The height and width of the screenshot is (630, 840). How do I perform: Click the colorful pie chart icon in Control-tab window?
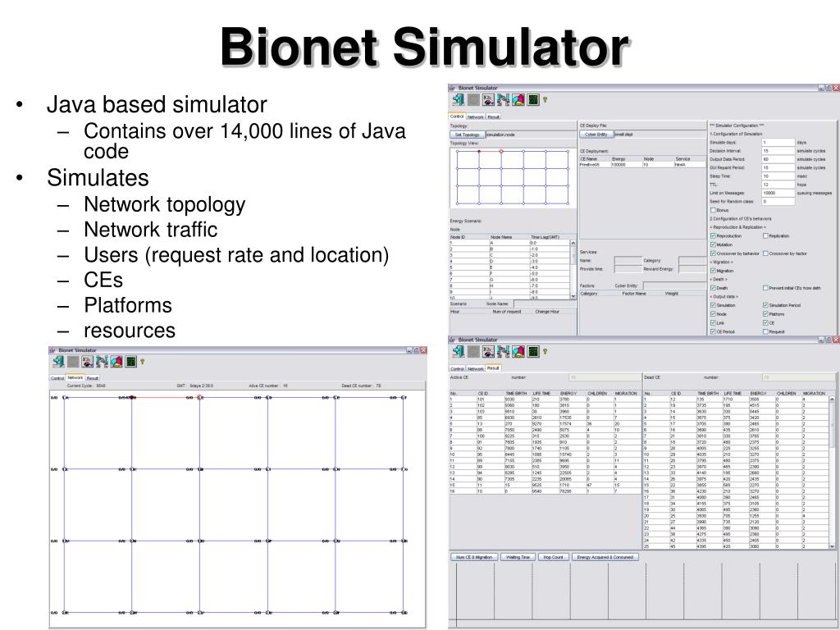coord(518,99)
